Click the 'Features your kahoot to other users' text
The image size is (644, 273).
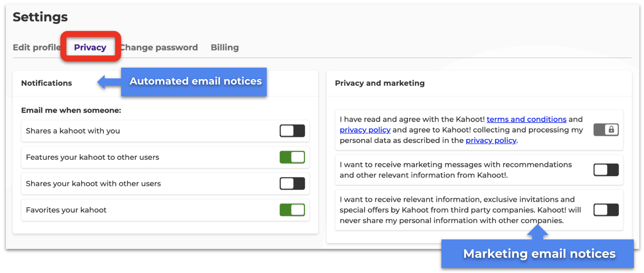92,157
